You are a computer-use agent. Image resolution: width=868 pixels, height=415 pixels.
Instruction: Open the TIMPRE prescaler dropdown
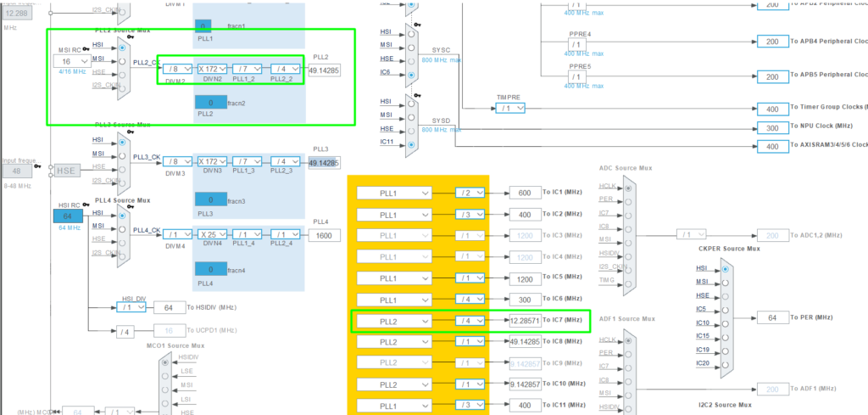click(x=509, y=108)
